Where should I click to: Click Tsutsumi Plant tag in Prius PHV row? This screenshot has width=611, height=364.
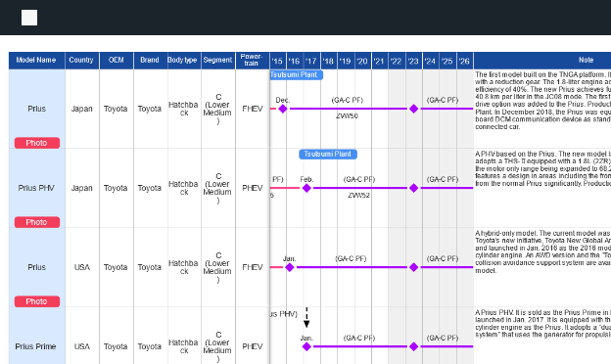[x=328, y=155]
